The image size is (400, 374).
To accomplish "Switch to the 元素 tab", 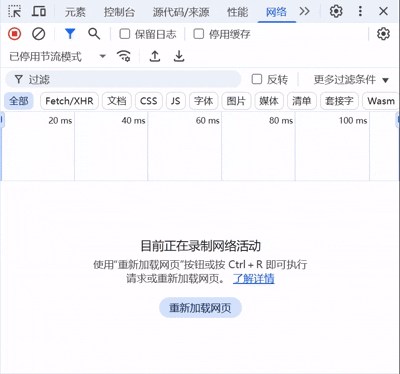I will pyautogui.click(x=75, y=12).
